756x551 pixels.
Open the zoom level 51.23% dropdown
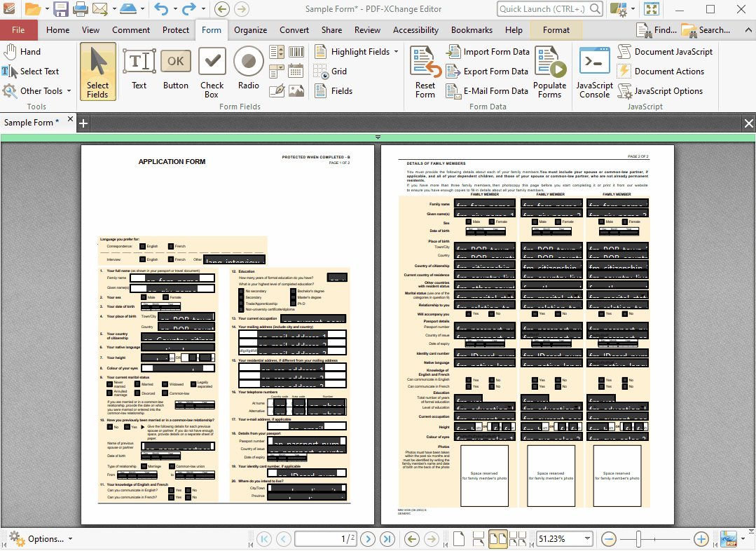click(586, 539)
